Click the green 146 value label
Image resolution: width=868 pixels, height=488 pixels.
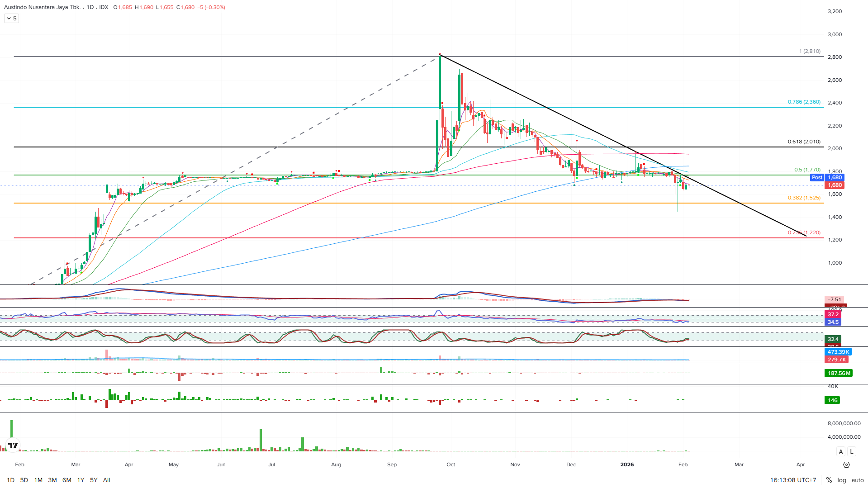[833, 400]
